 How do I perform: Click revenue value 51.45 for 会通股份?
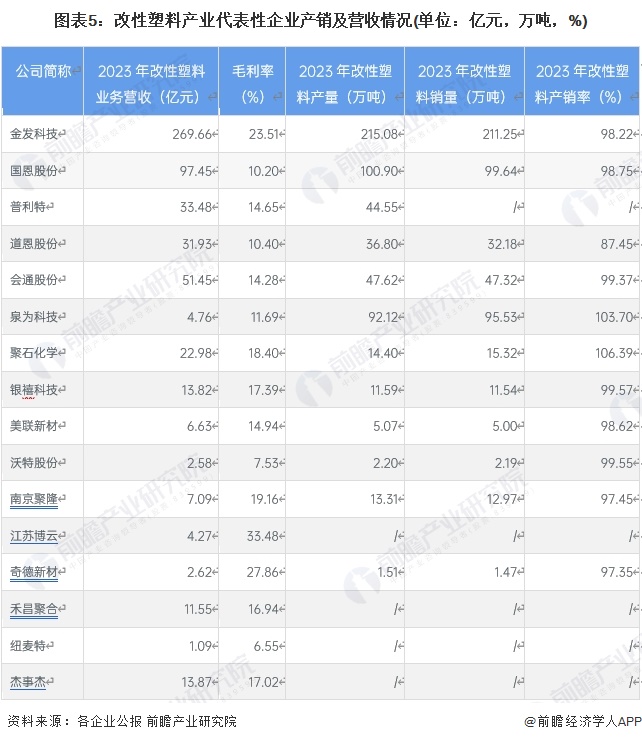tap(197, 280)
